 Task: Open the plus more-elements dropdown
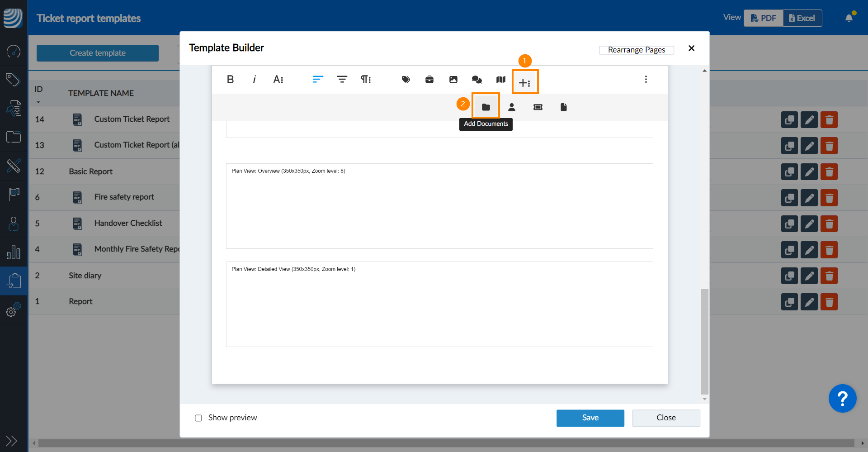(x=524, y=82)
